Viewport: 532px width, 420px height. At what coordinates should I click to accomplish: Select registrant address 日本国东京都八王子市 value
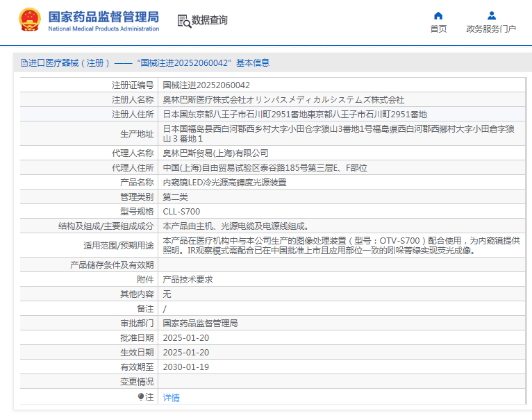click(x=295, y=115)
